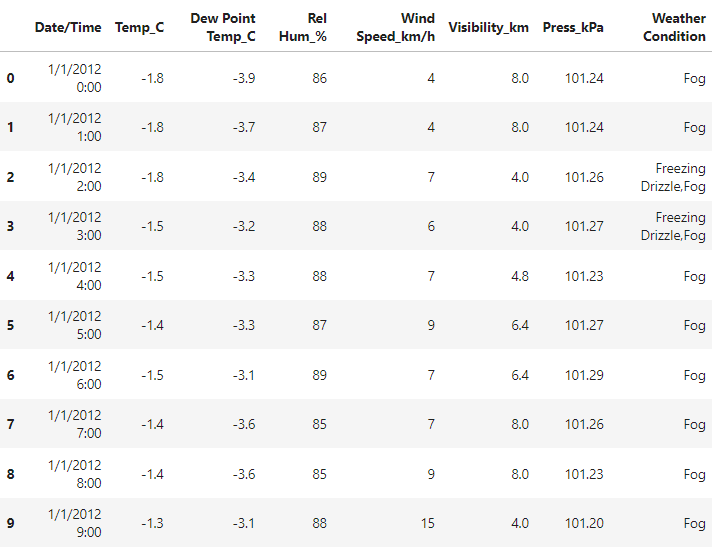Select the 1/1/2012 7:00 date cell
The image size is (717, 552).
tap(74, 424)
